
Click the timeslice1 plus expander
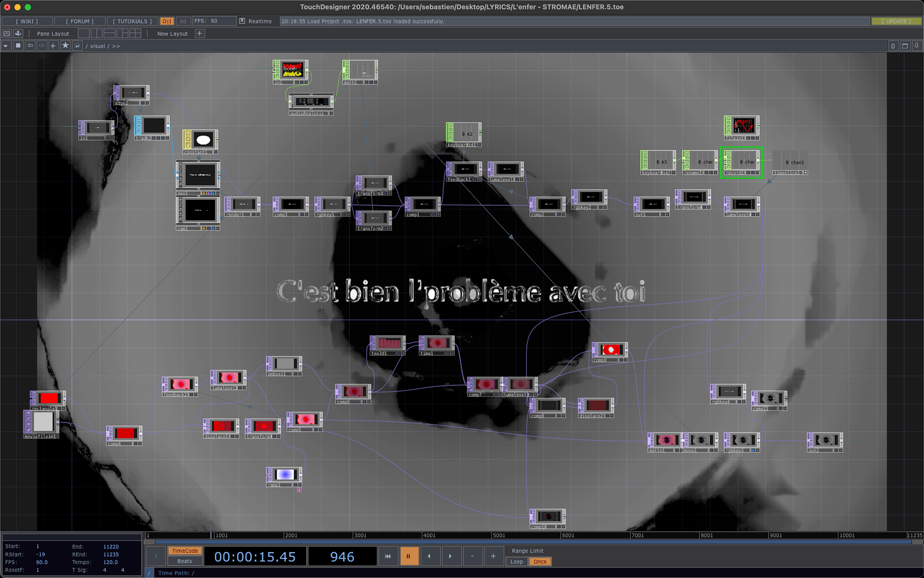pos(806,172)
